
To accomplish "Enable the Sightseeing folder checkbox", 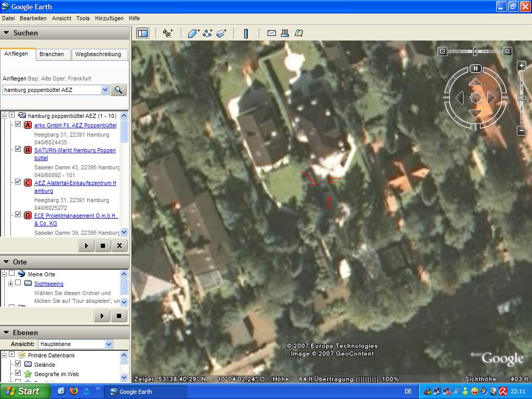I will (18, 283).
